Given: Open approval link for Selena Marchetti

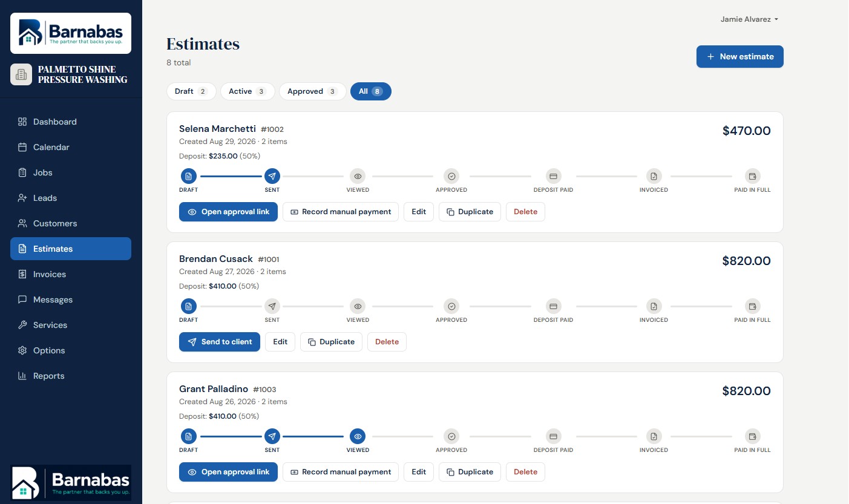Looking at the screenshot, I should tap(228, 212).
